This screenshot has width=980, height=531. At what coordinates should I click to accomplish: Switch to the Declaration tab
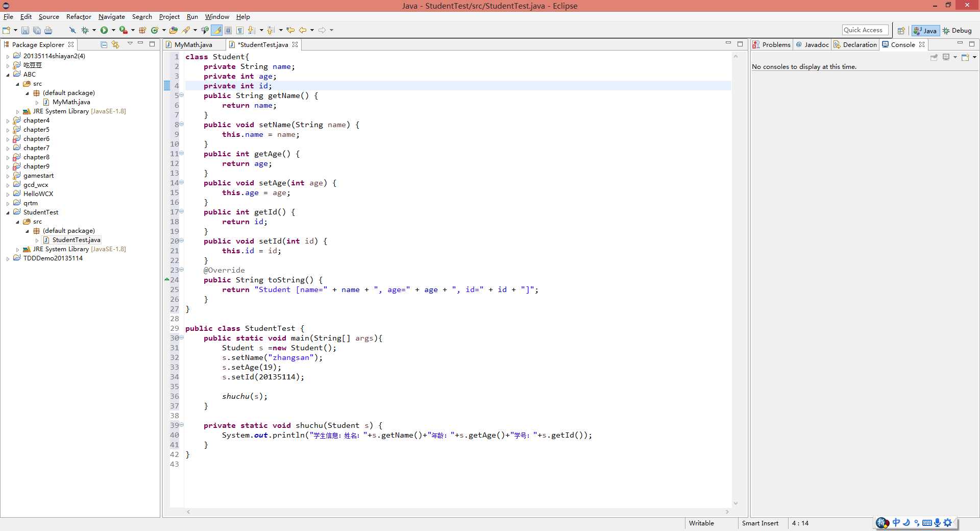pos(855,45)
